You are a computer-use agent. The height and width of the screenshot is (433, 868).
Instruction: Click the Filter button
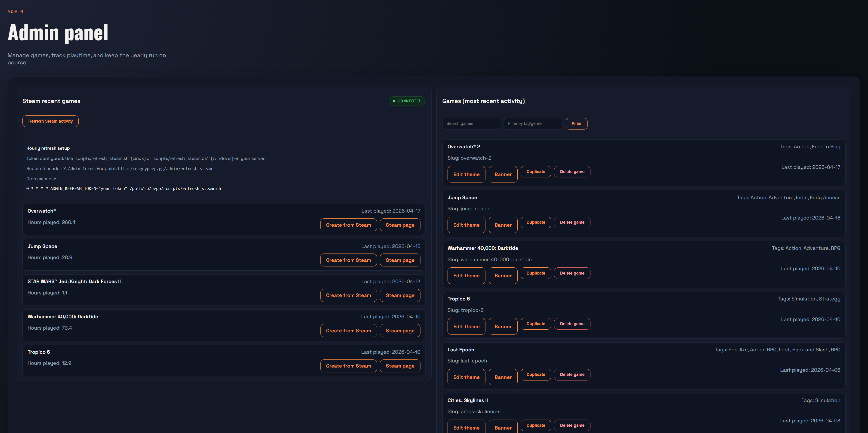coord(576,124)
